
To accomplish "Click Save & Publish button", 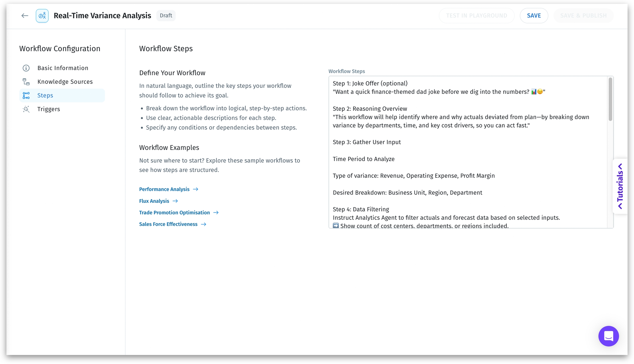I will (583, 16).
